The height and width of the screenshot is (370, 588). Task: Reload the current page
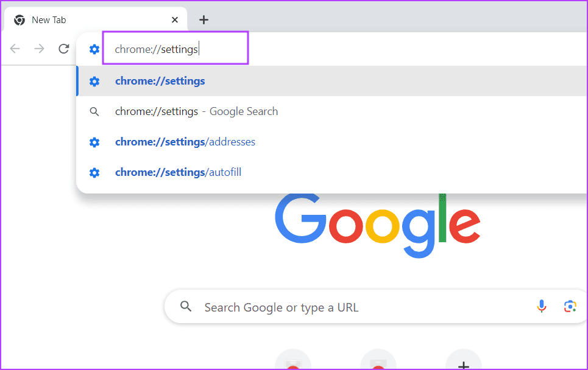[63, 49]
